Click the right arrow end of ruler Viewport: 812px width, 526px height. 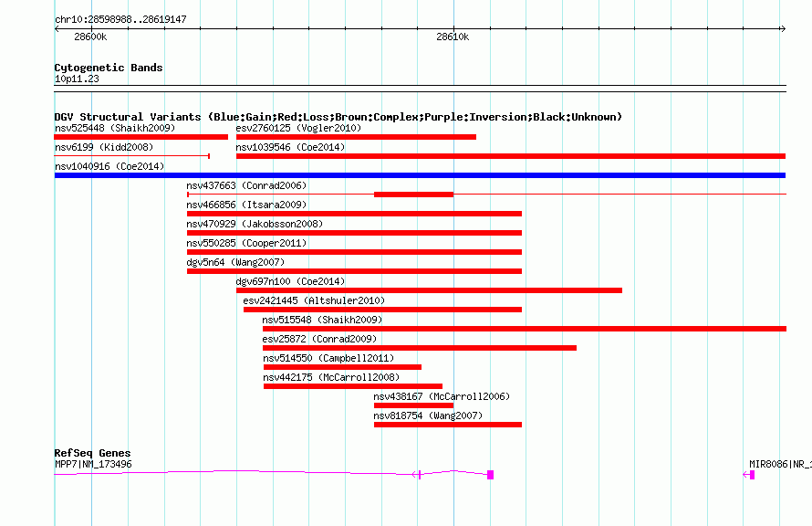click(x=783, y=29)
